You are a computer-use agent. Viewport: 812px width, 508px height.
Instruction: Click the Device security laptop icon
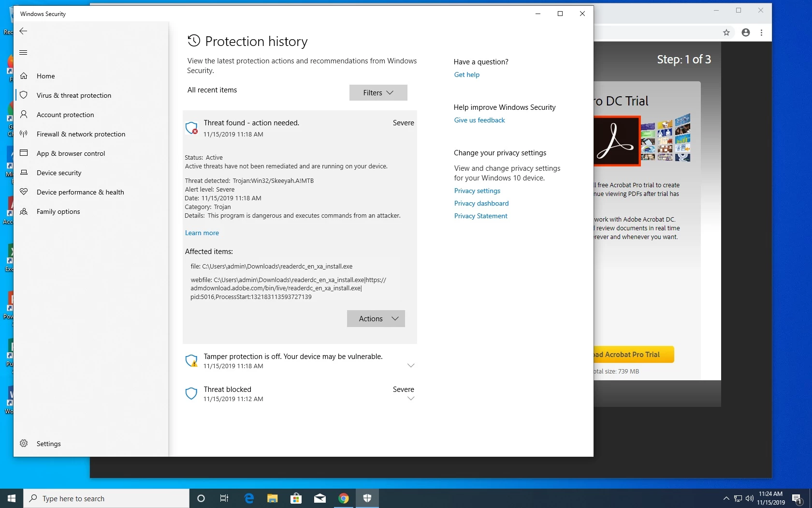point(24,173)
